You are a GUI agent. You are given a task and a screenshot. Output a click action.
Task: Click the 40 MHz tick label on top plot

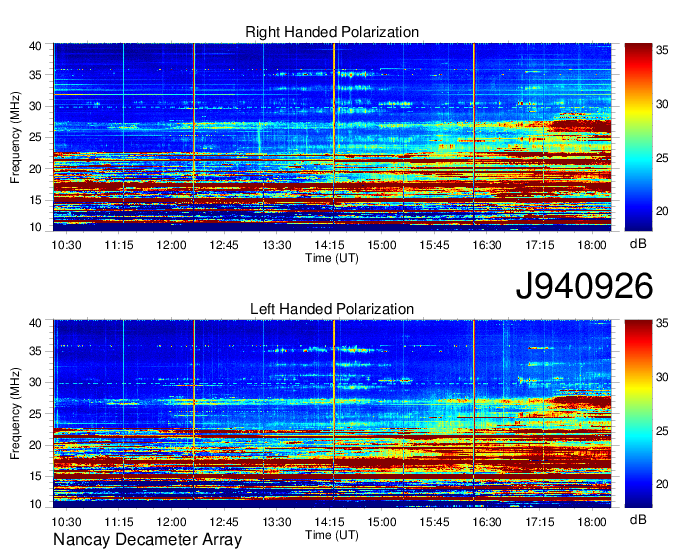coord(35,46)
